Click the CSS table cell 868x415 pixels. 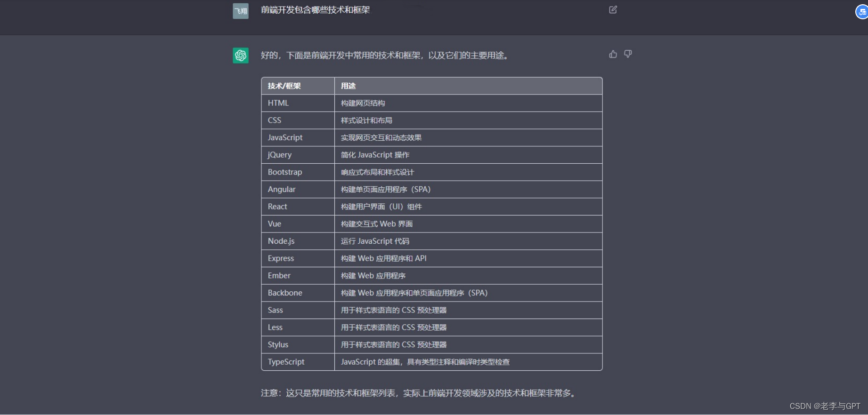[298, 120]
